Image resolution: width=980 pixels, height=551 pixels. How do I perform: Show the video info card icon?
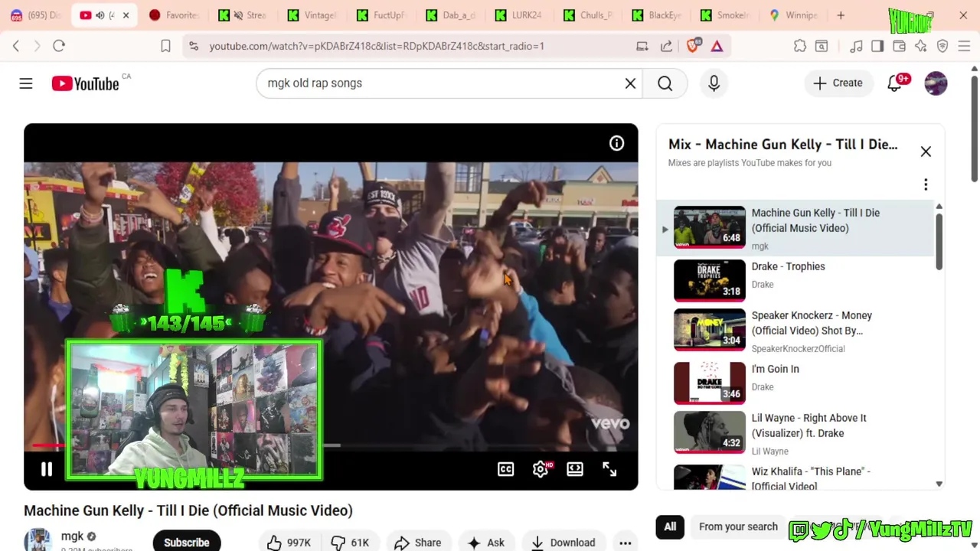pyautogui.click(x=616, y=143)
